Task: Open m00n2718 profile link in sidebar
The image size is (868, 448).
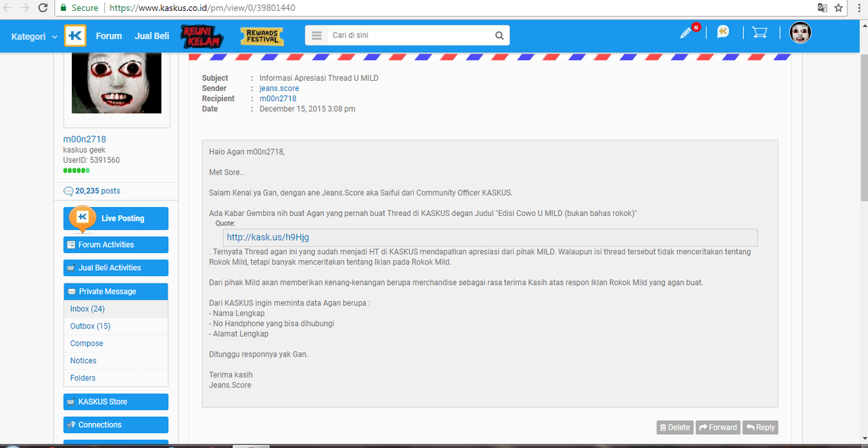Action: pyautogui.click(x=85, y=139)
